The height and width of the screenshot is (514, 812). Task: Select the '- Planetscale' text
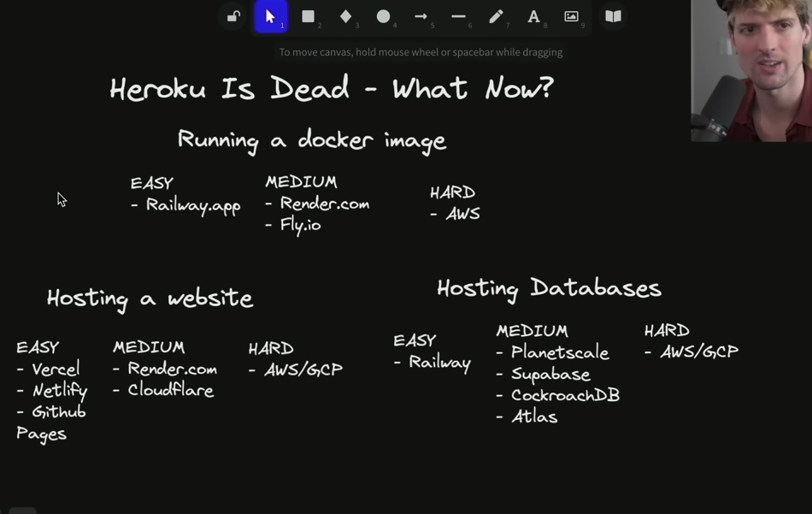coord(552,352)
